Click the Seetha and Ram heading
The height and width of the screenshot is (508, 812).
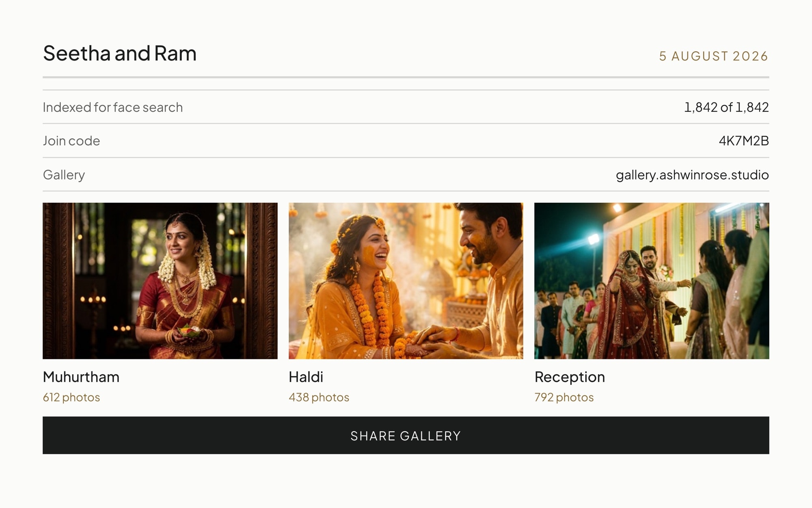point(120,53)
